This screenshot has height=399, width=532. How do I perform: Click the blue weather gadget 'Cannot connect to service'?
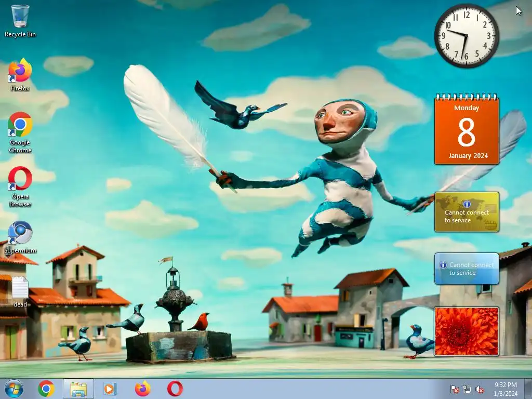467,269
